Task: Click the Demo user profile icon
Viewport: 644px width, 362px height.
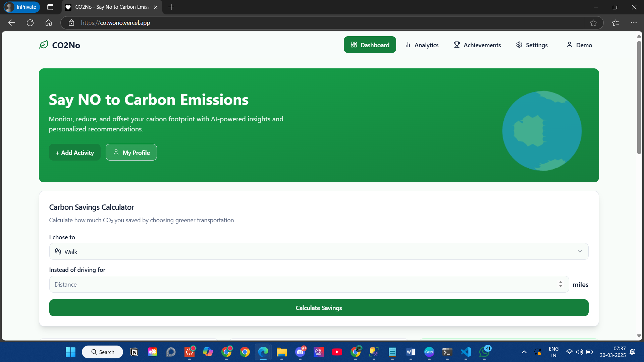Action: [569, 45]
